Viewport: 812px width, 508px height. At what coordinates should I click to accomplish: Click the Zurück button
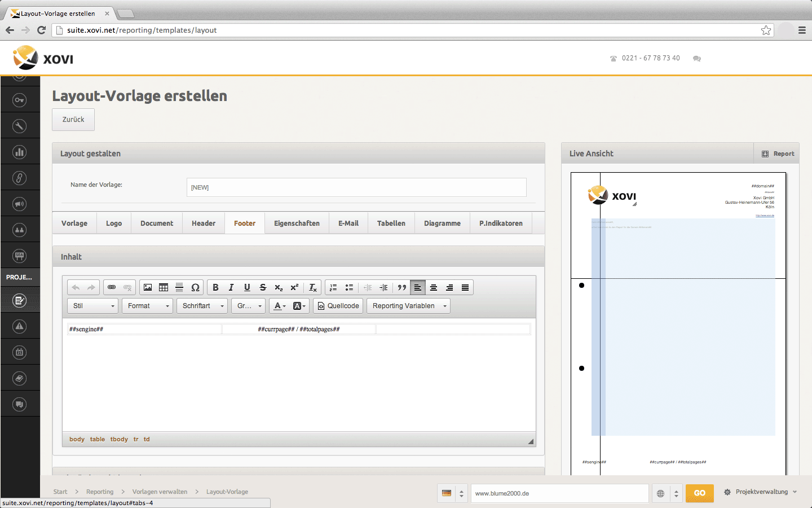click(x=73, y=120)
